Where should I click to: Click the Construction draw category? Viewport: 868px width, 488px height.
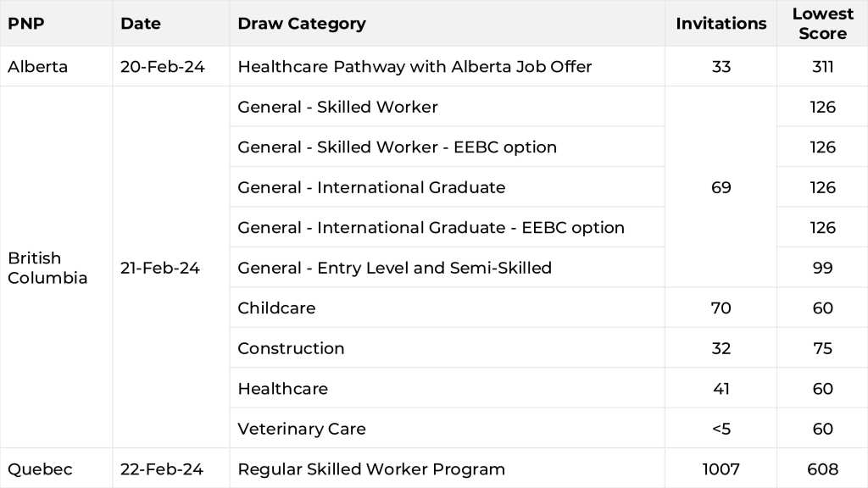[291, 348]
